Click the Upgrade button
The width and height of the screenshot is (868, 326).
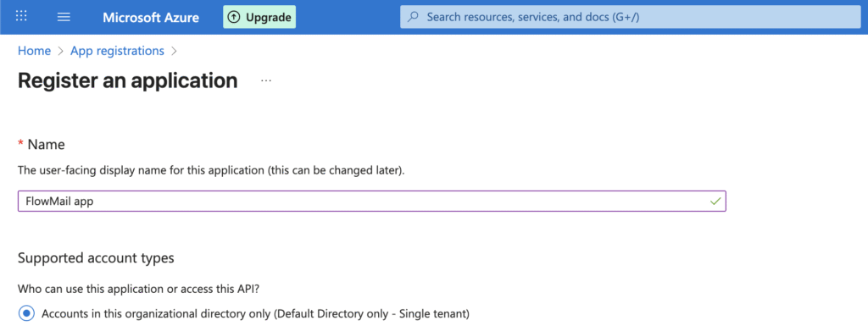[259, 17]
